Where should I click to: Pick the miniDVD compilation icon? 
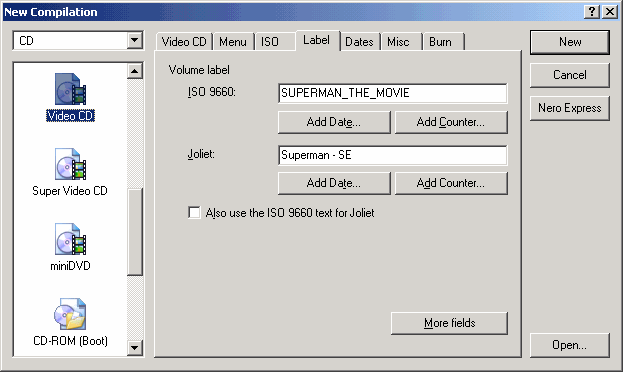[x=70, y=239]
